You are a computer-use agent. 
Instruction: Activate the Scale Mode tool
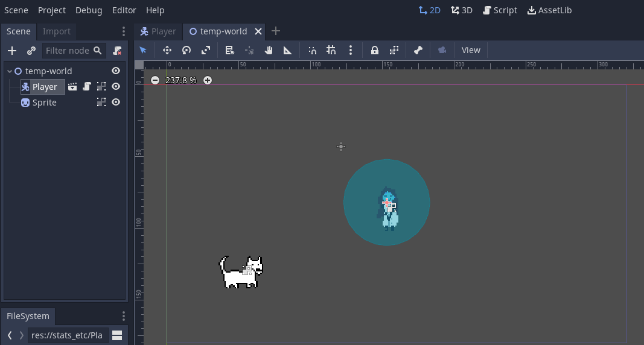tap(206, 50)
